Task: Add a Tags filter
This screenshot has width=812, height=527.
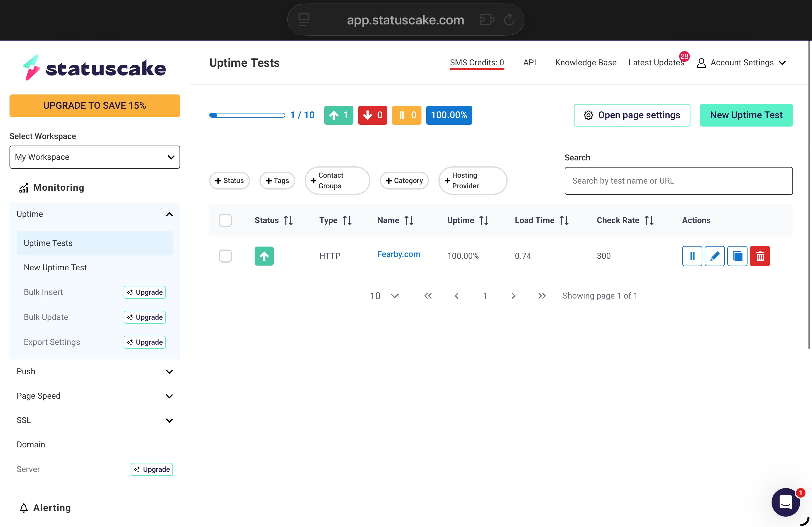Action: [277, 180]
